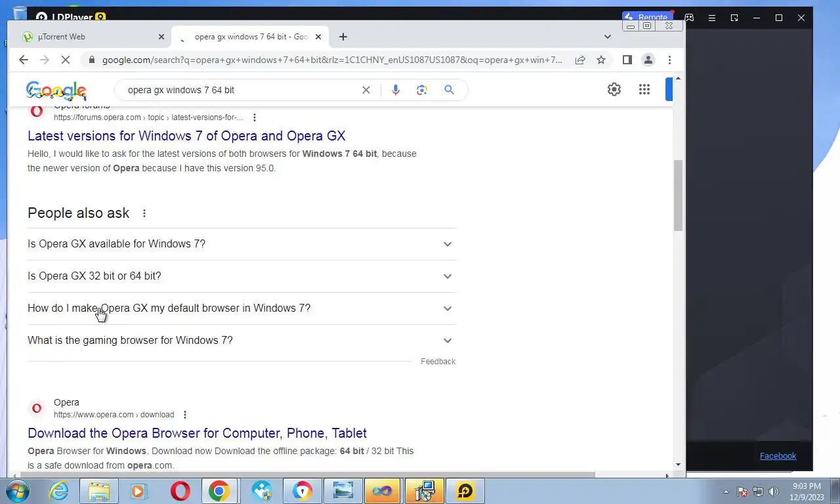Viewport: 840px width, 504px height.
Task: Open LDPlayer hamburger menu
Action: [x=712, y=18]
